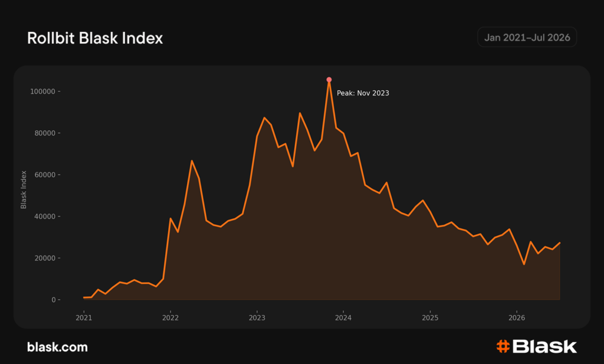Click the 2024 x-axis label
Image resolution: width=604 pixels, height=364 pixels.
[x=343, y=318]
